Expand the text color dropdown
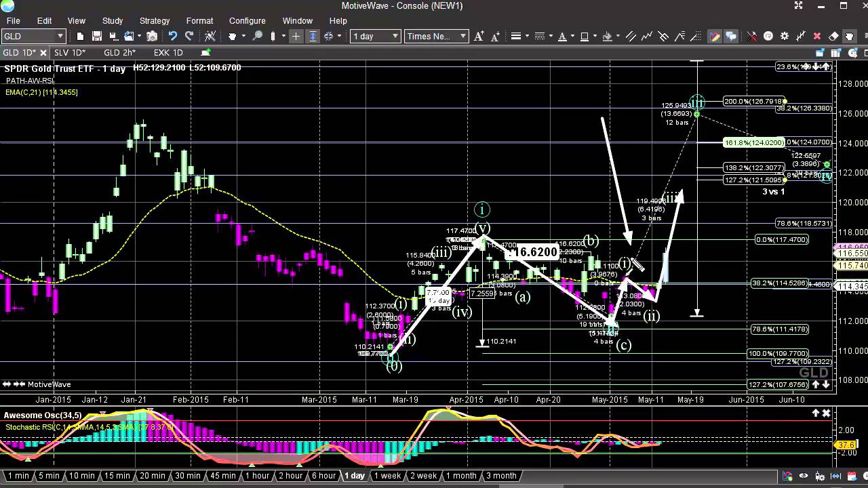The width and height of the screenshot is (868, 488). tap(572, 36)
